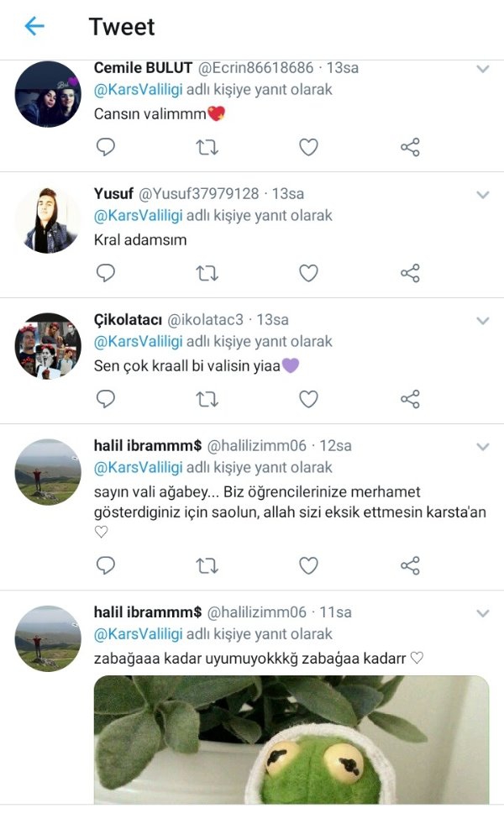Share the 'sayın vali ağabey' tweet
Screen dimensions: 504x819
coord(410,565)
